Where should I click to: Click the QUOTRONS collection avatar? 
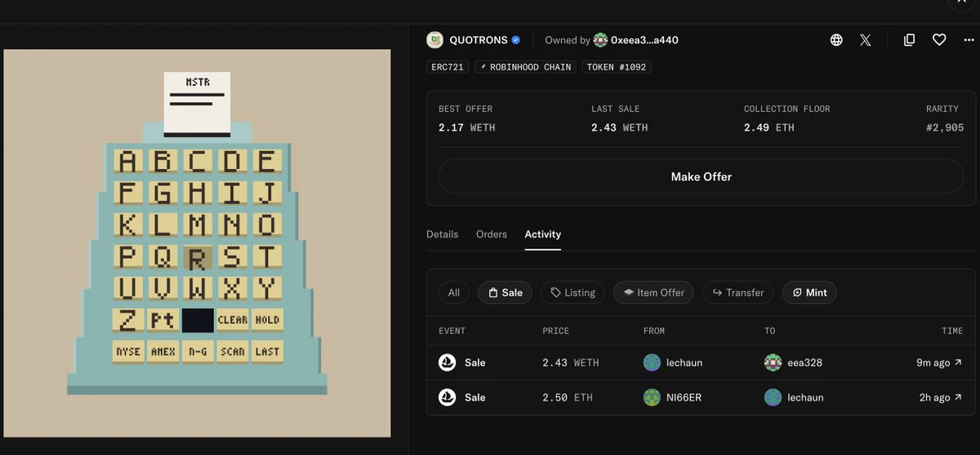[x=435, y=39]
